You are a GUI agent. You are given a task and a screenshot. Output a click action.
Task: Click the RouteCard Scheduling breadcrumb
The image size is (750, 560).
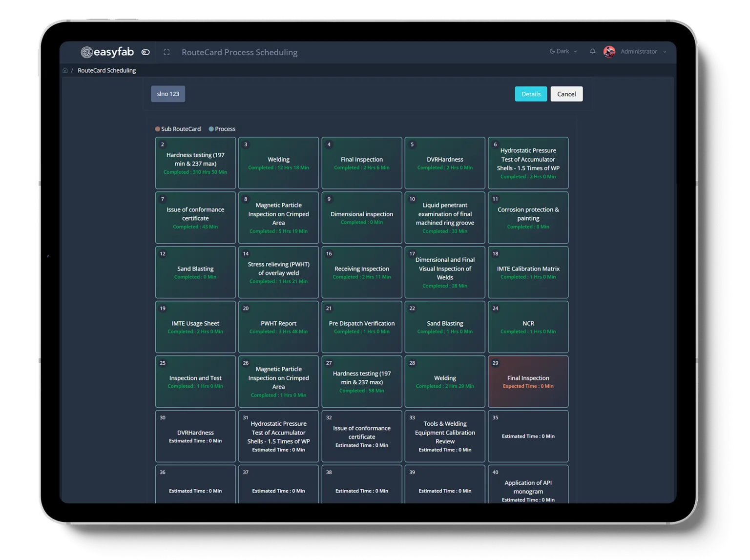pyautogui.click(x=106, y=70)
